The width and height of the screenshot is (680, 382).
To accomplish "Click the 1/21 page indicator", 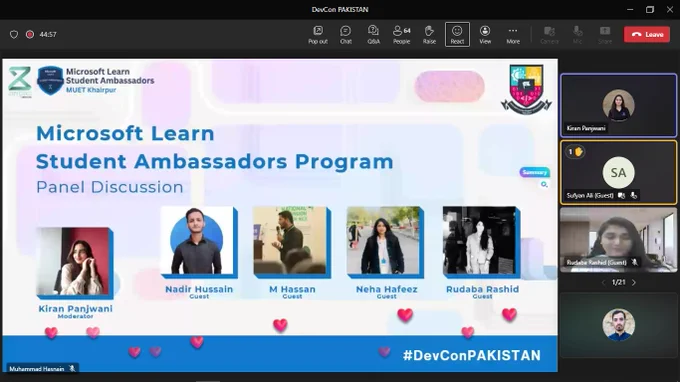I will (618, 283).
